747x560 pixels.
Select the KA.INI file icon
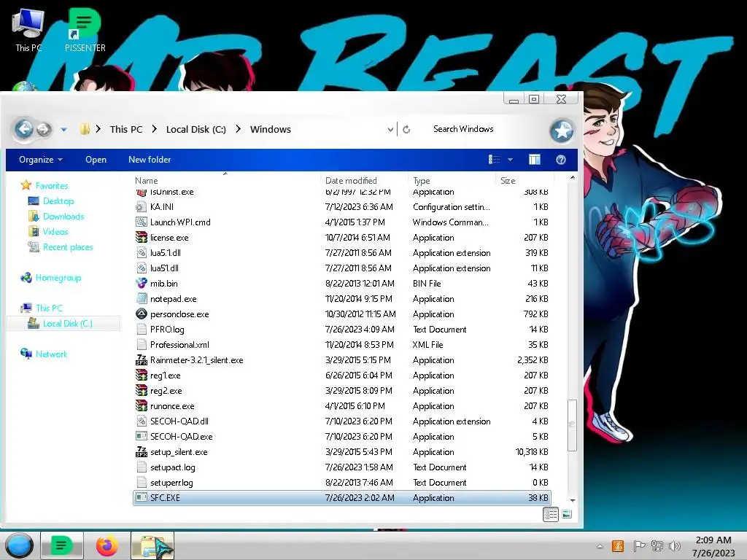141,206
